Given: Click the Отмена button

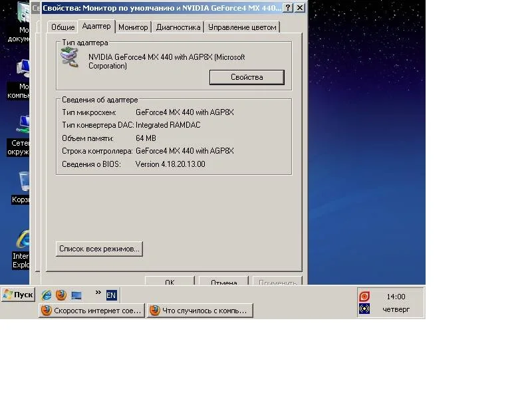Looking at the screenshot, I should (x=223, y=281).
